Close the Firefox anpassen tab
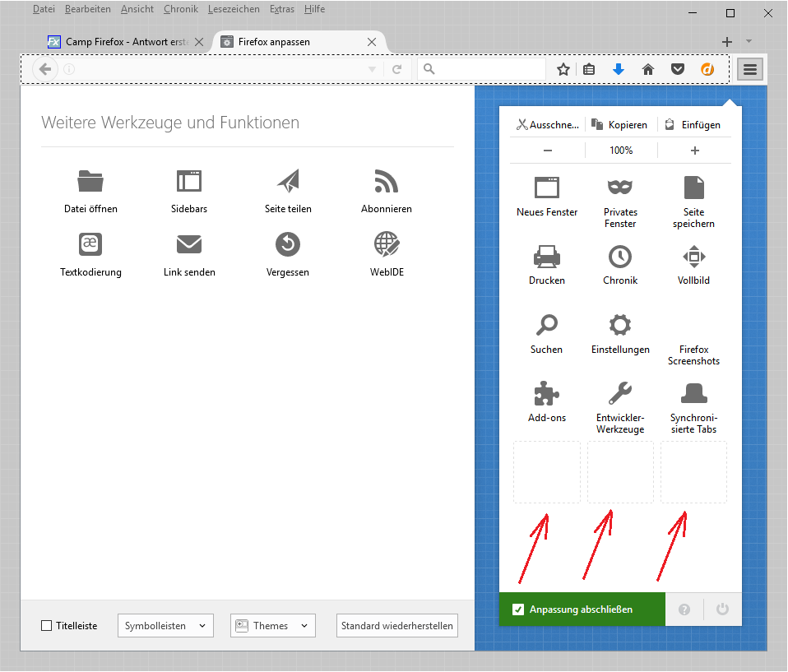The image size is (788, 672). pyautogui.click(x=372, y=42)
